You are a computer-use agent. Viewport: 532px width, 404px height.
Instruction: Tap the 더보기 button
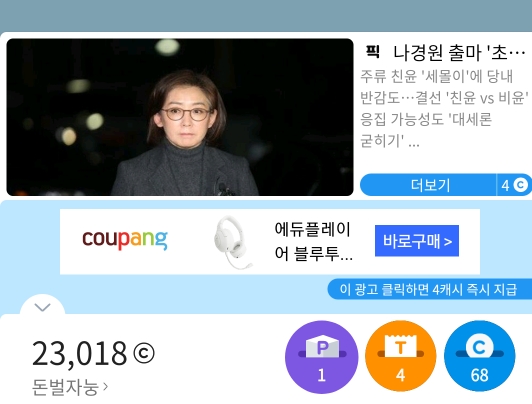coord(428,185)
